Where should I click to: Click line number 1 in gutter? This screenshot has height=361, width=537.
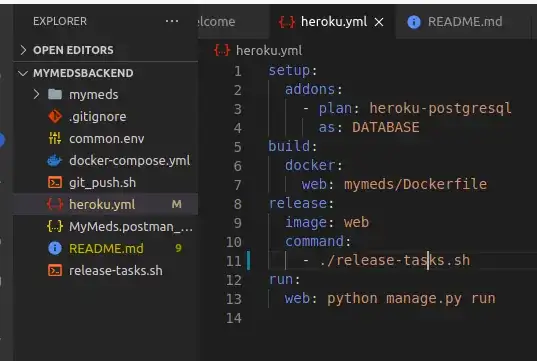click(238, 71)
